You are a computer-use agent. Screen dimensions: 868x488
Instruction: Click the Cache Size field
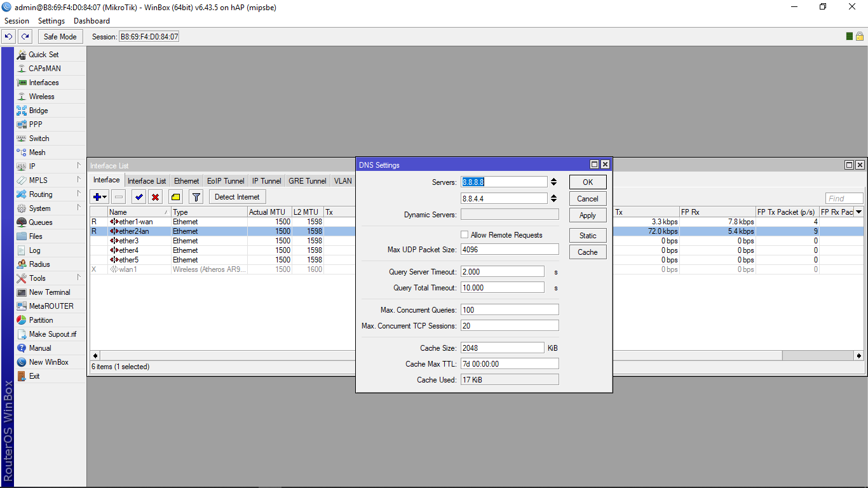point(503,348)
